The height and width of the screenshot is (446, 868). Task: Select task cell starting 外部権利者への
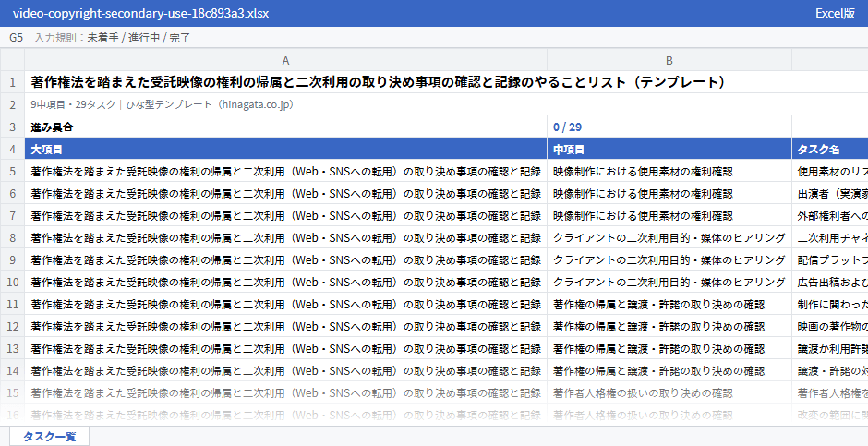[830, 215]
